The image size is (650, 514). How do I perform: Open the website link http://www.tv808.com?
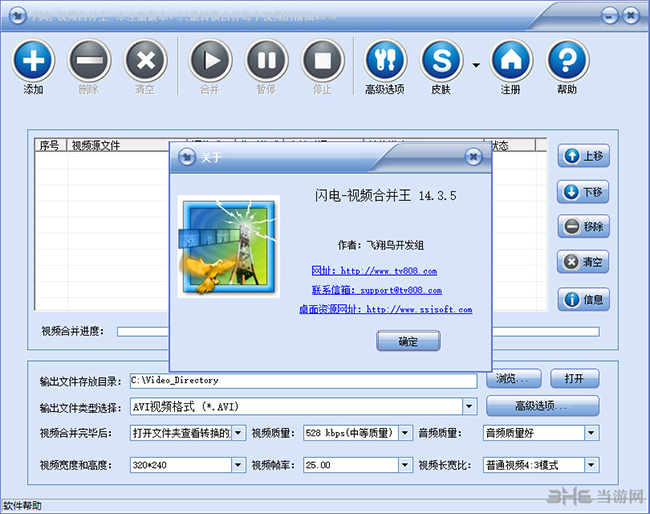coord(374,271)
